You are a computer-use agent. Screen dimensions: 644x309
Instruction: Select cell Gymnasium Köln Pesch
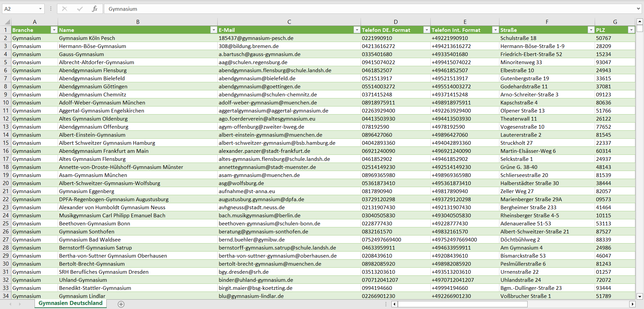138,38
